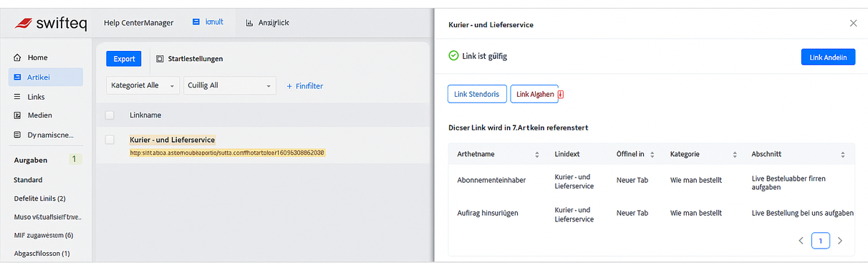Click the Abonnementeinhaber article name

(491, 180)
